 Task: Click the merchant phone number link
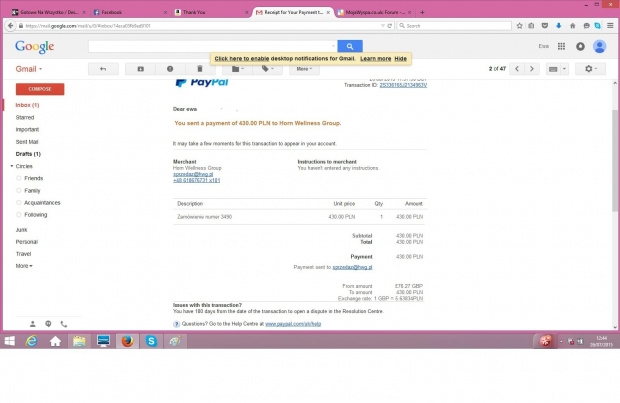(x=196, y=180)
